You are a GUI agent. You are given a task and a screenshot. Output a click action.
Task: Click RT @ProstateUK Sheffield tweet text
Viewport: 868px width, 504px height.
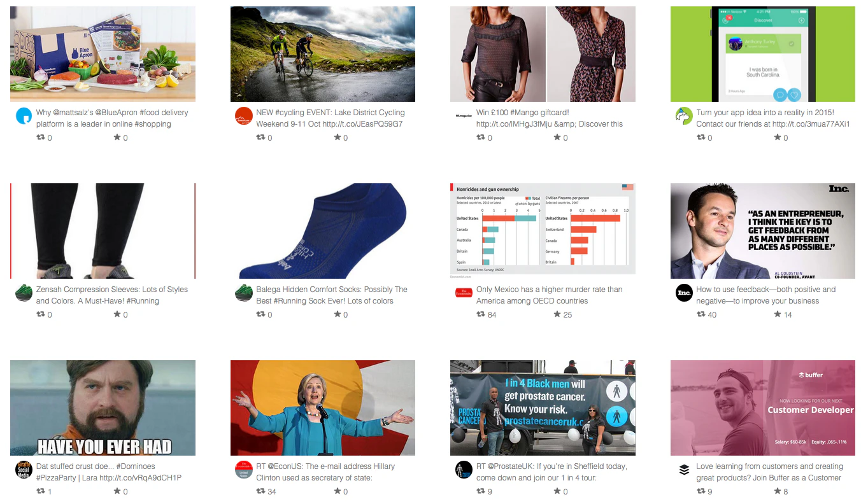pyautogui.click(x=551, y=472)
